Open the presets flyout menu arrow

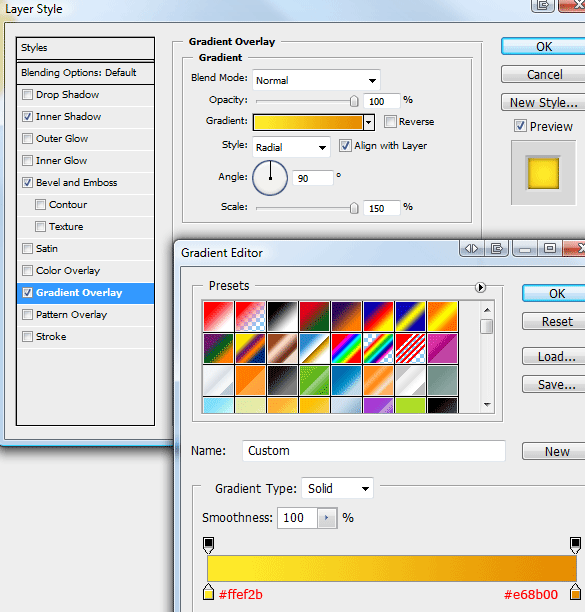click(x=480, y=288)
